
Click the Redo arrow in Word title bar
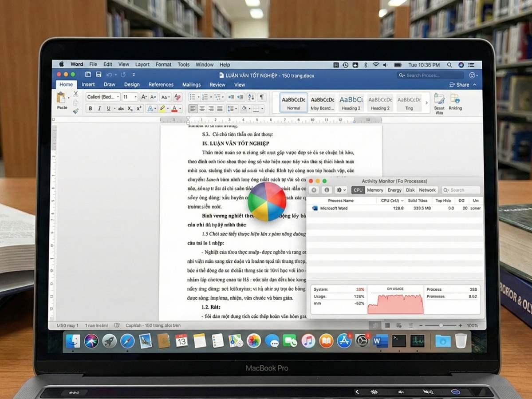point(123,75)
